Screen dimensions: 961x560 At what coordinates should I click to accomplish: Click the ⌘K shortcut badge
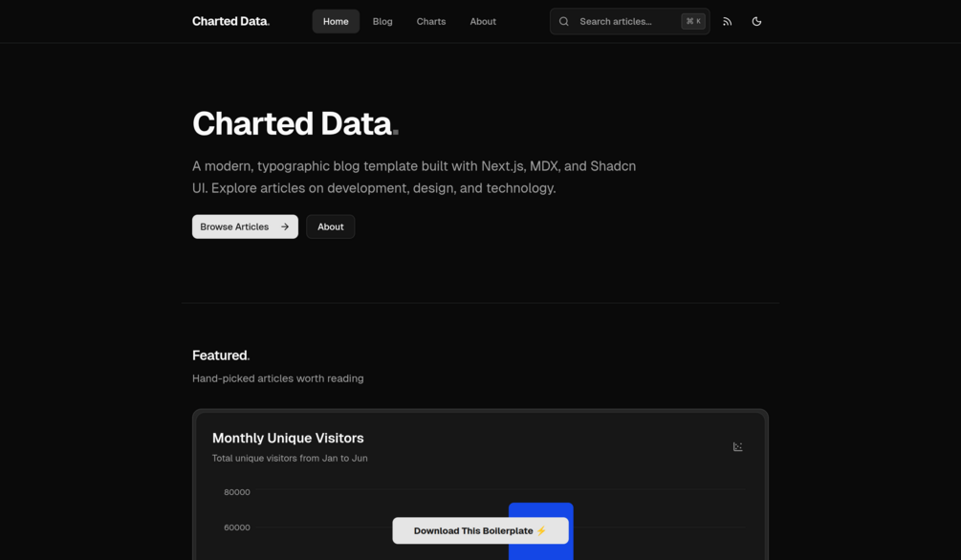pos(693,21)
